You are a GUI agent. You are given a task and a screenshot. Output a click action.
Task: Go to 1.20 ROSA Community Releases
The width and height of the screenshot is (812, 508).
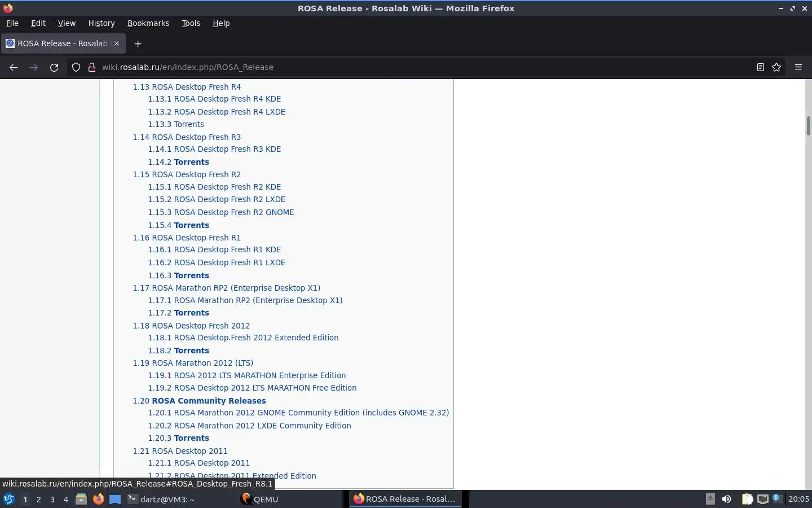(x=199, y=401)
